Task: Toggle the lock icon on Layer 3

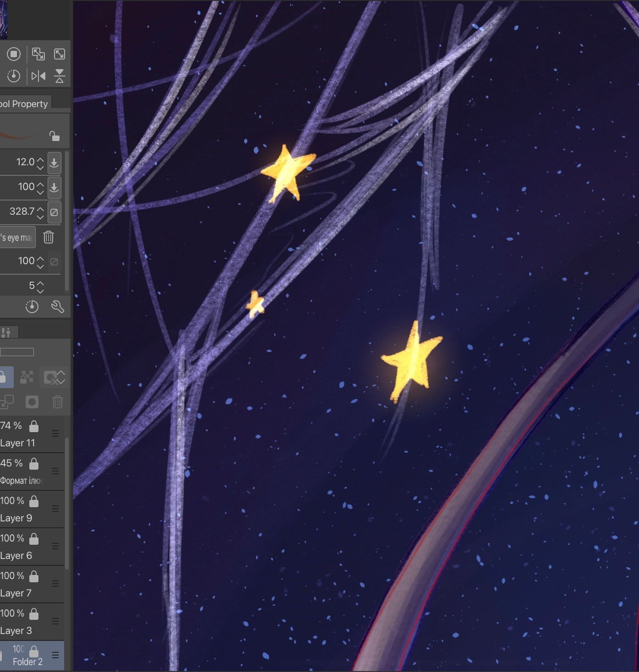Action: click(34, 614)
